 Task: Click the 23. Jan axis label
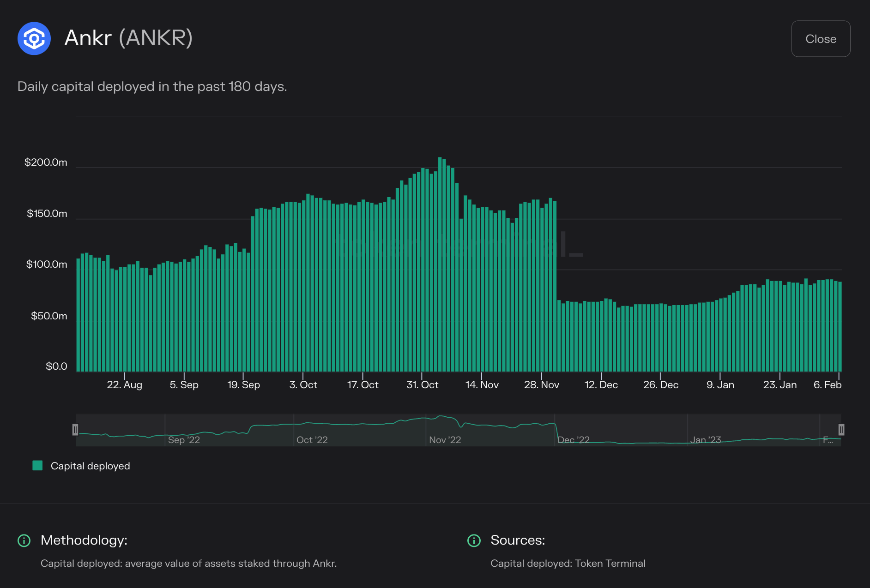click(780, 385)
